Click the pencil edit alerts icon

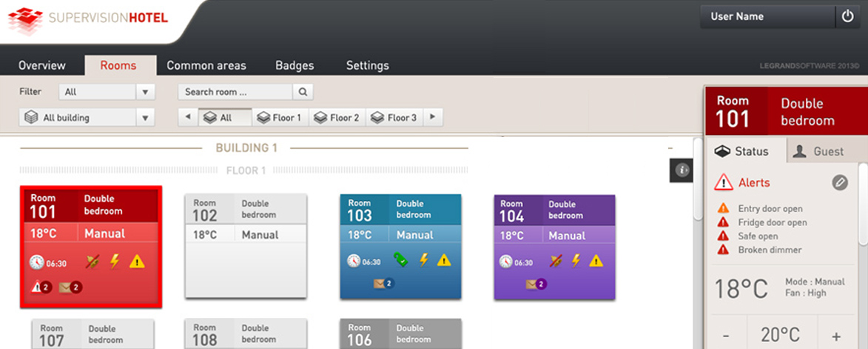coord(840,182)
